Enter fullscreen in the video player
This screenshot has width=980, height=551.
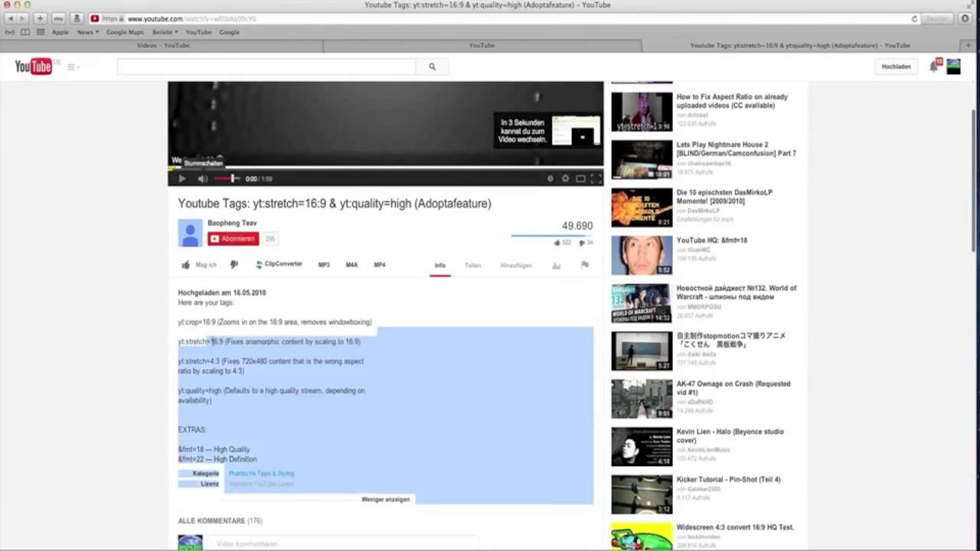pyautogui.click(x=596, y=178)
